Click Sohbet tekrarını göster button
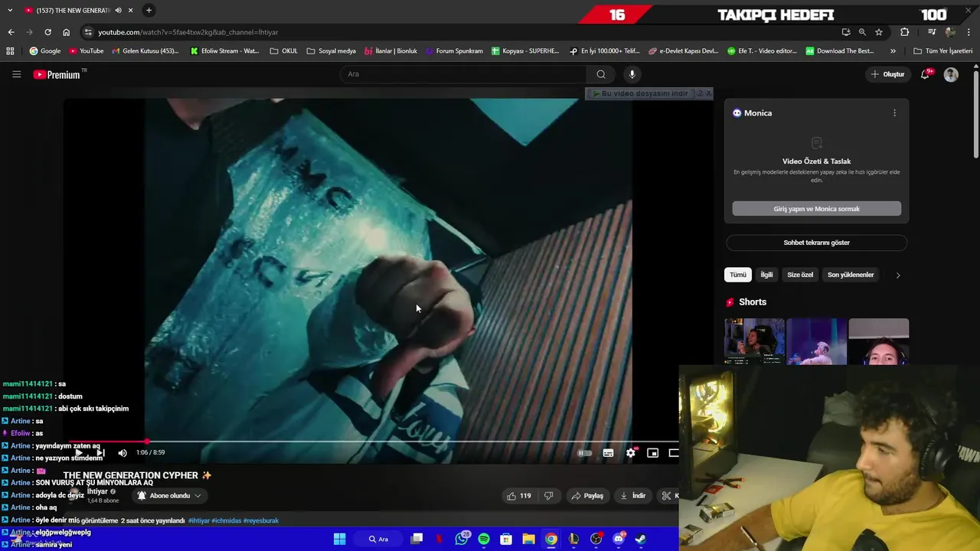This screenshot has height=551, width=980. pos(816,243)
